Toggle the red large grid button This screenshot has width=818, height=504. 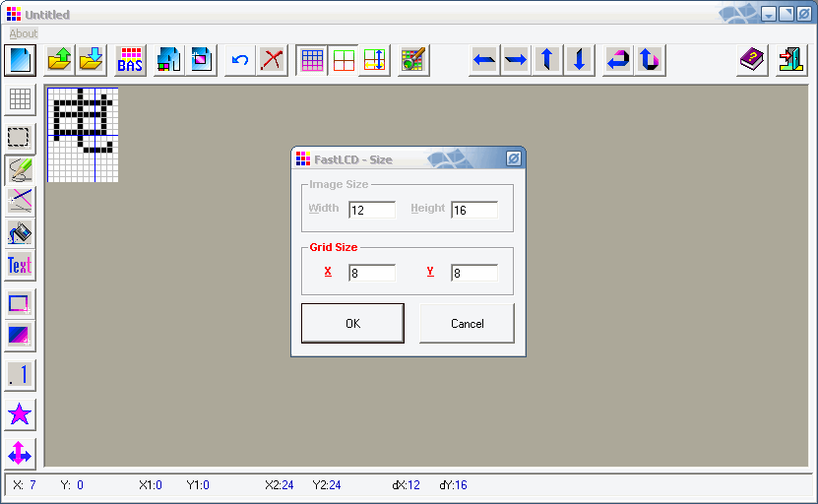(344, 60)
